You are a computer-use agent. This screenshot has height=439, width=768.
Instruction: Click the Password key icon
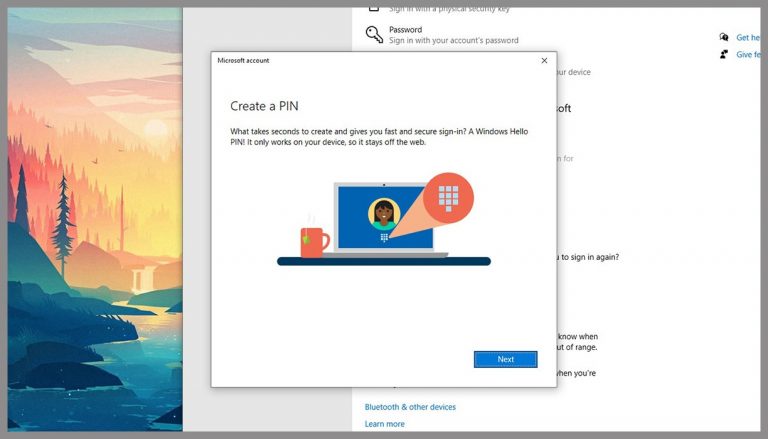(x=374, y=34)
